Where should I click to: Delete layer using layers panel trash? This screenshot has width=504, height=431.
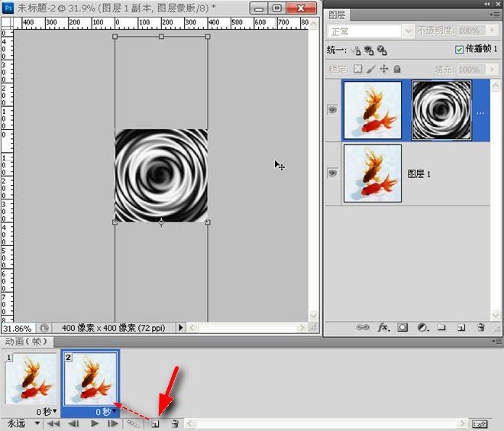coord(481,327)
